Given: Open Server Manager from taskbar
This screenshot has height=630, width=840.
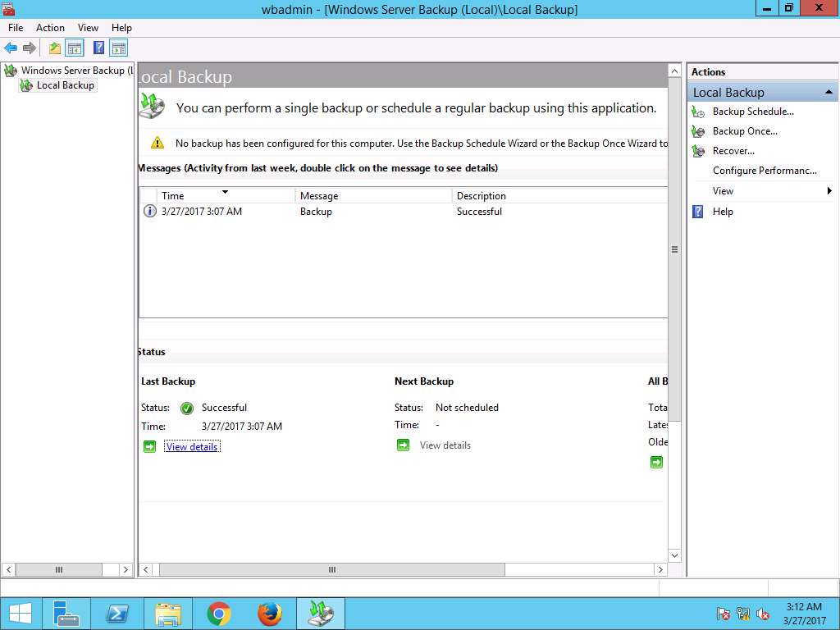Looking at the screenshot, I should (66, 614).
